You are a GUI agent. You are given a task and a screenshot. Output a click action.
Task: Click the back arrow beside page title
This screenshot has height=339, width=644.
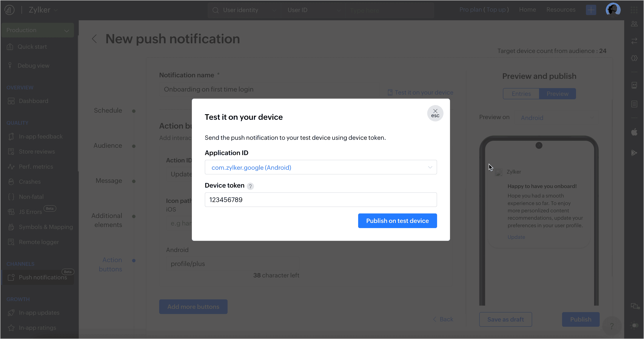94,39
